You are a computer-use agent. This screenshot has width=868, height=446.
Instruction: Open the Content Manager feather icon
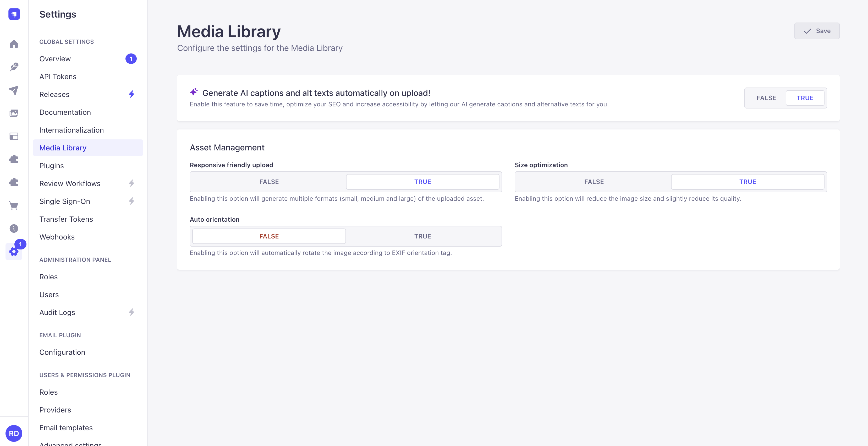13,67
